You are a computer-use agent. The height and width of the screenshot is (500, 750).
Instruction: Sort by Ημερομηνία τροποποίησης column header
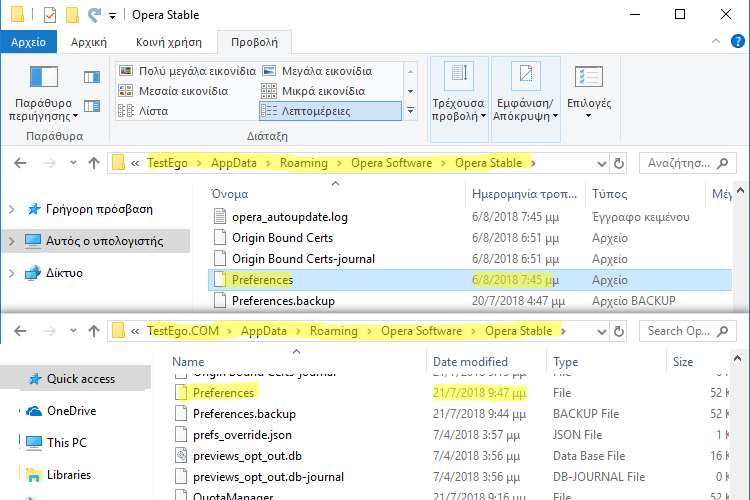click(x=524, y=194)
